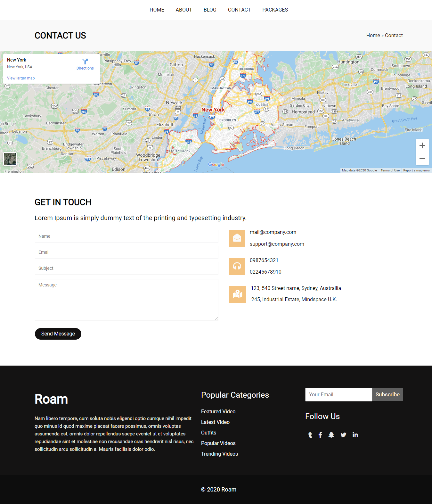This screenshot has width=432, height=504.
Task: Click the orange envelope mail icon
Action: 237,238
